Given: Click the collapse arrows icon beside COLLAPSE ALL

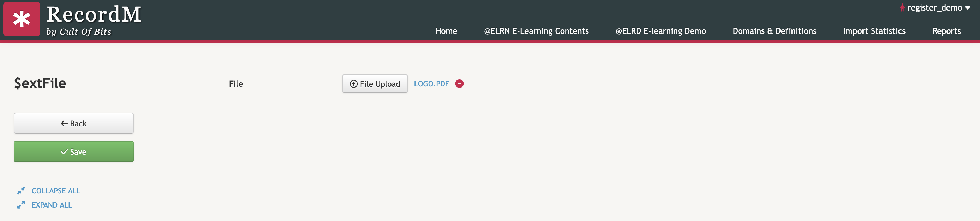Looking at the screenshot, I should pos(21,191).
